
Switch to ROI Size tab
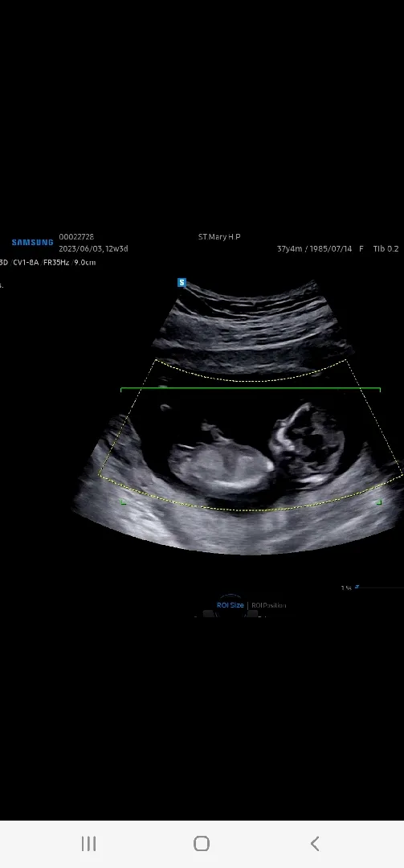231,605
